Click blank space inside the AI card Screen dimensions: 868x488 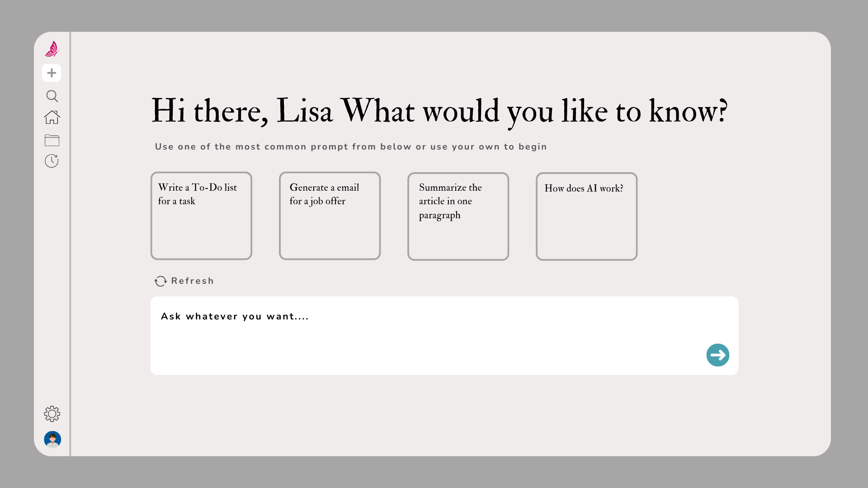point(586,230)
